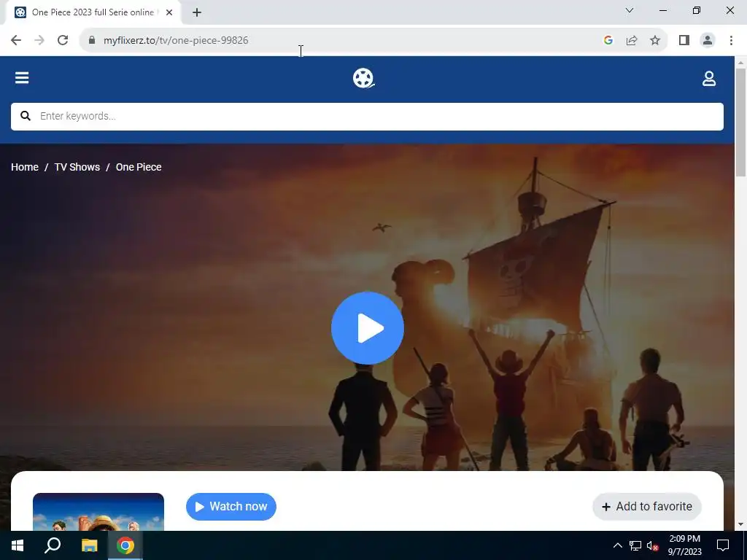
Task: Focus the Enter keywords search field
Action: [x=367, y=116]
